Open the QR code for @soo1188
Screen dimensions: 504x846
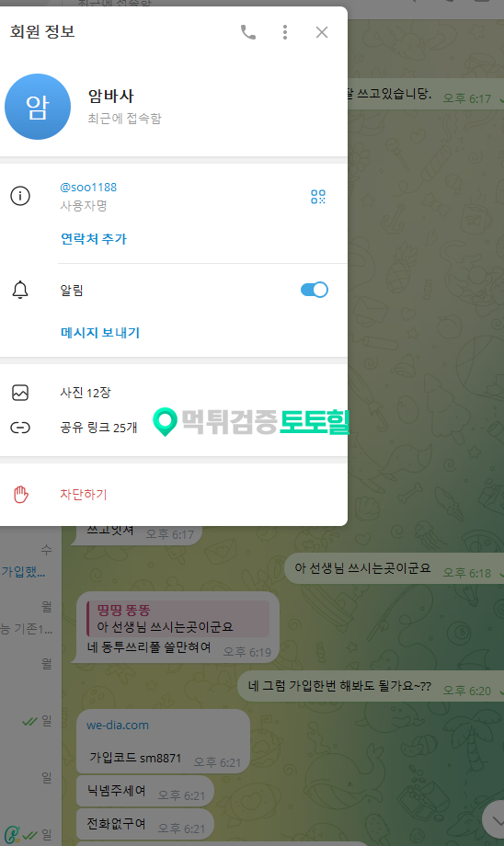318,197
